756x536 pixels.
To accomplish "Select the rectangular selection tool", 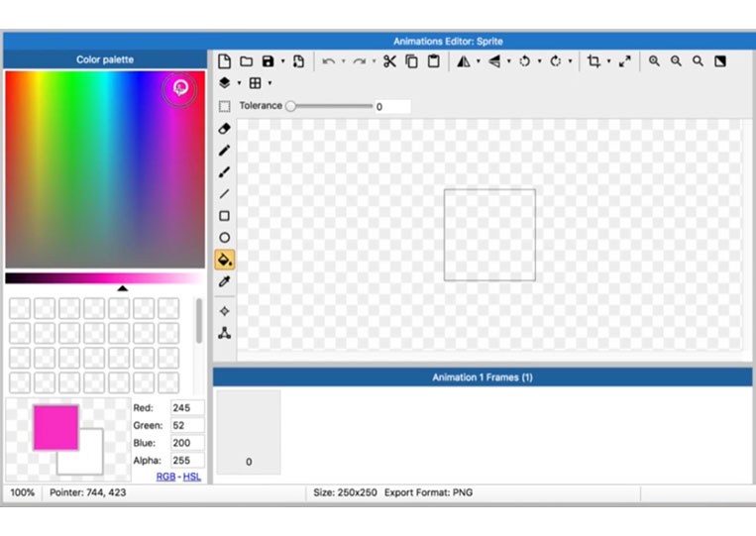I will click(x=224, y=106).
